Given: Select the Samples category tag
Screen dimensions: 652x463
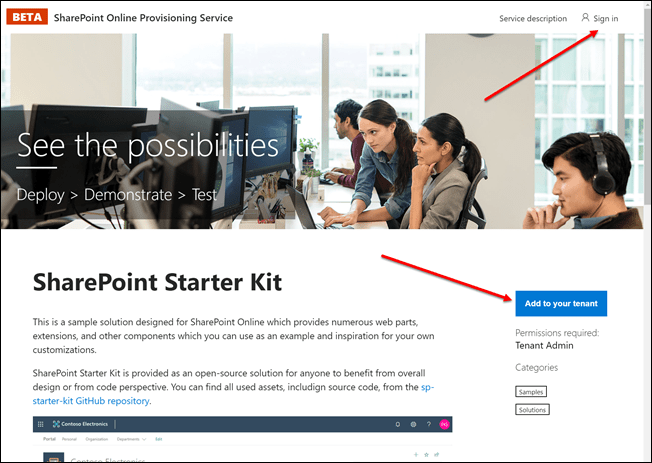Looking at the screenshot, I should [531, 392].
